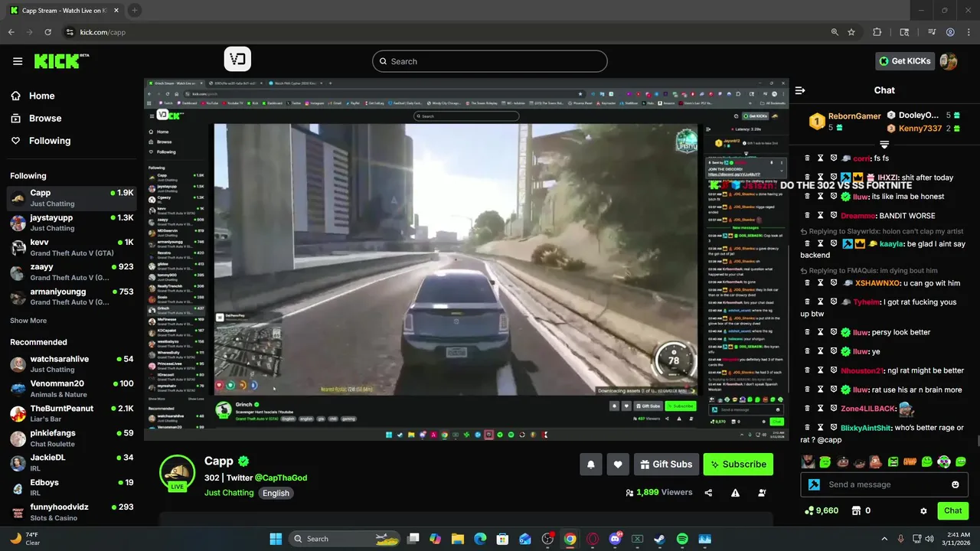
Task: Click the Windows Start button
Action: click(x=276, y=539)
